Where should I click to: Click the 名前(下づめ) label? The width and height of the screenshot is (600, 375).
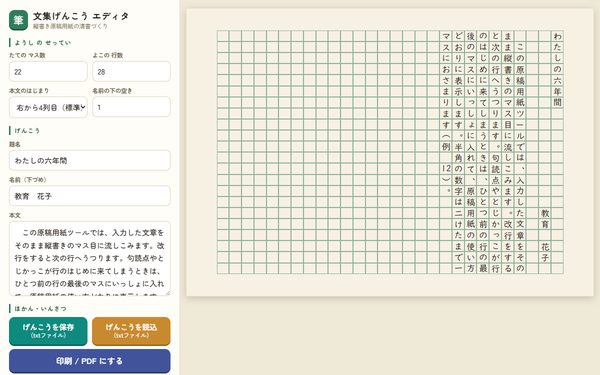click(x=28, y=179)
